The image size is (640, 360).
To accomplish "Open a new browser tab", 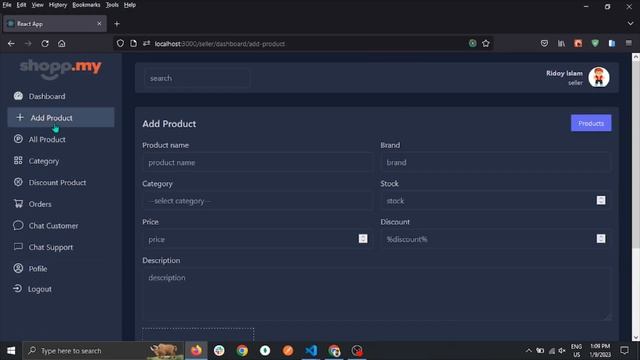I will coord(117,24).
